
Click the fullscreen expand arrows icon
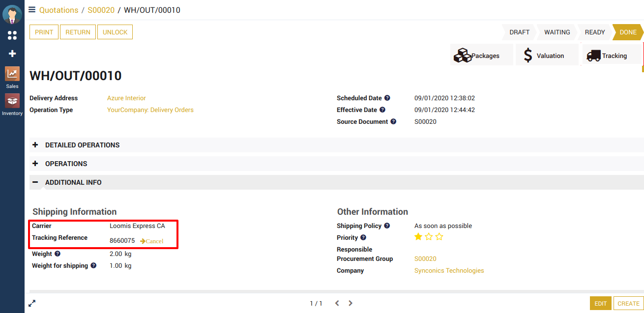32,303
